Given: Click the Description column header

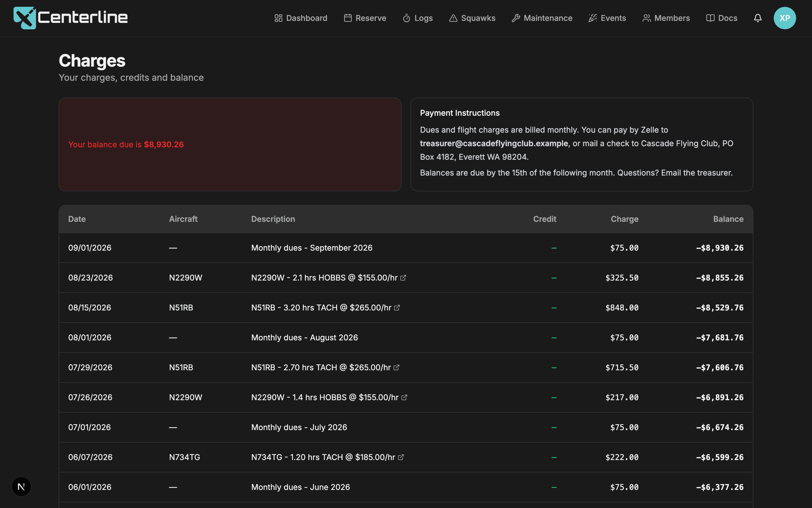Looking at the screenshot, I should coord(273,219).
